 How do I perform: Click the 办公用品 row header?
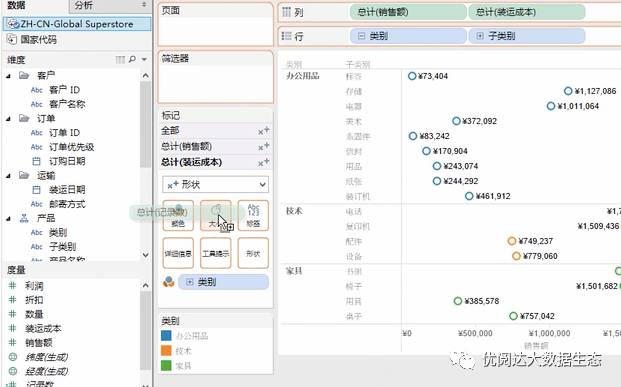click(x=303, y=76)
